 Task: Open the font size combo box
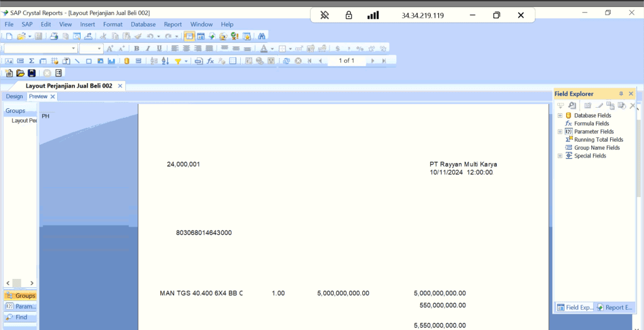point(91,48)
